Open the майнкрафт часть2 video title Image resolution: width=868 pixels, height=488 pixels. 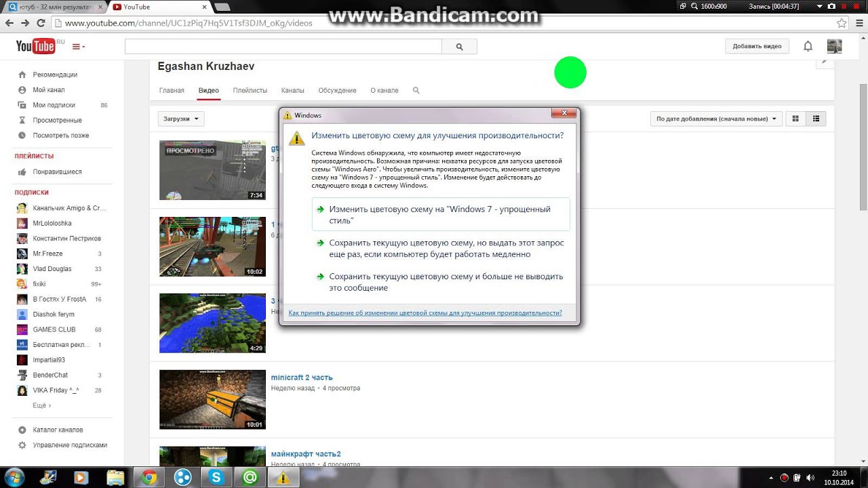pyautogui.click(x=306, y=454)
